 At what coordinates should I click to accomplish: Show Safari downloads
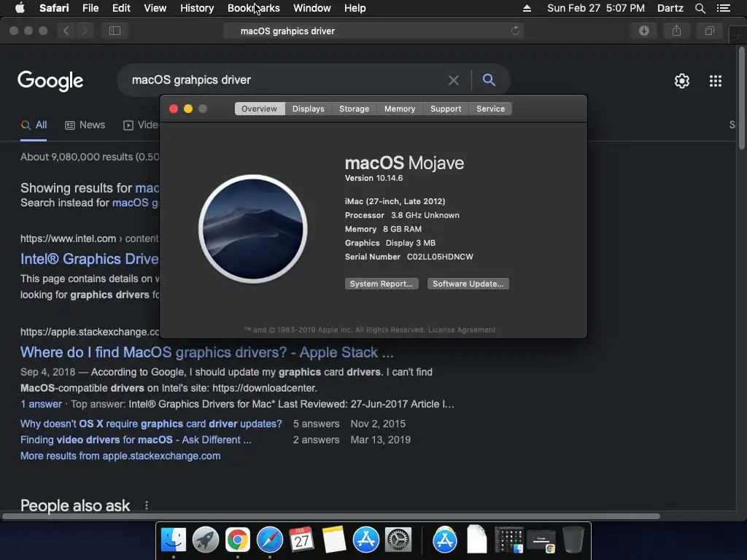(x=644, y=31)
